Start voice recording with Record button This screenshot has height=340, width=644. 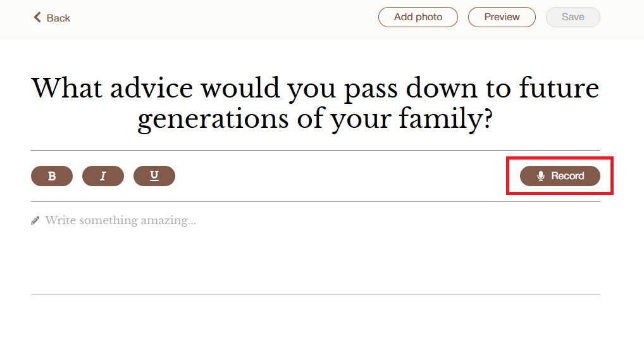tap(560, 176)
